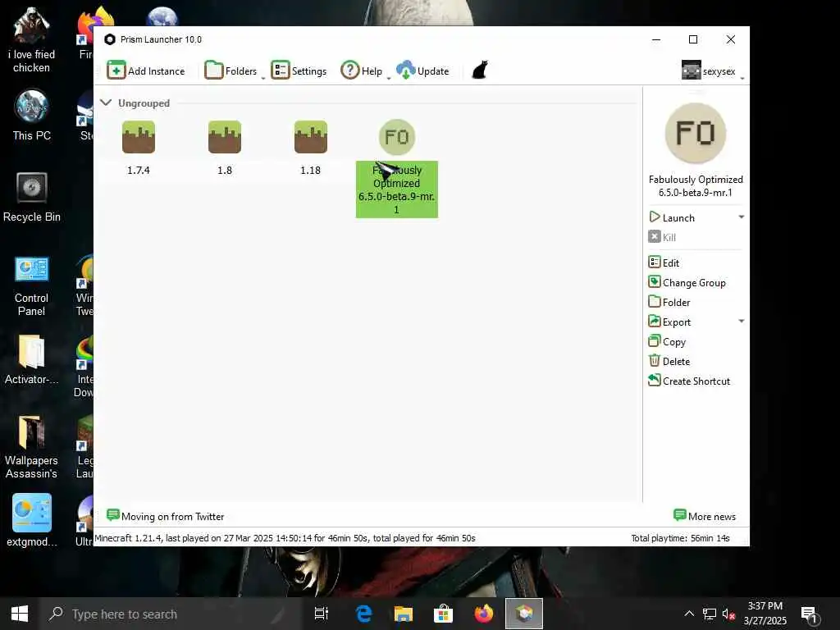
Task: Open the instance Folder
Action: point(669,302)
